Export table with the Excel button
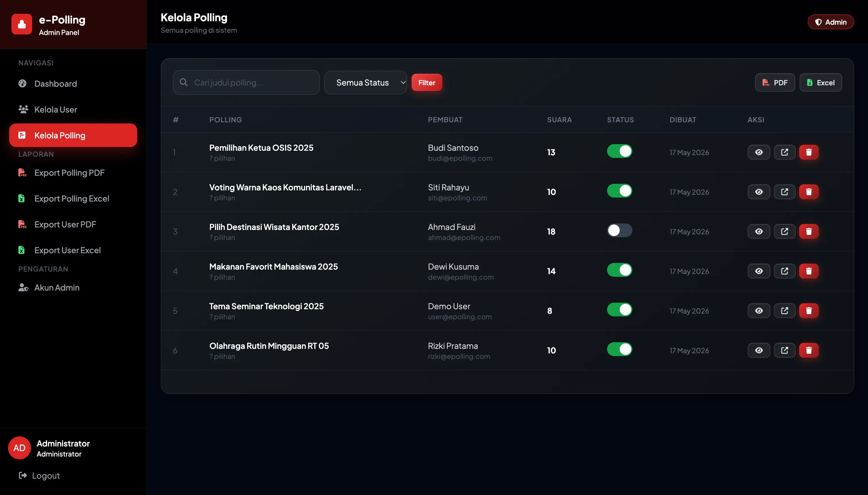The width and height of the screenshot is (868, 495). point(820,83)
